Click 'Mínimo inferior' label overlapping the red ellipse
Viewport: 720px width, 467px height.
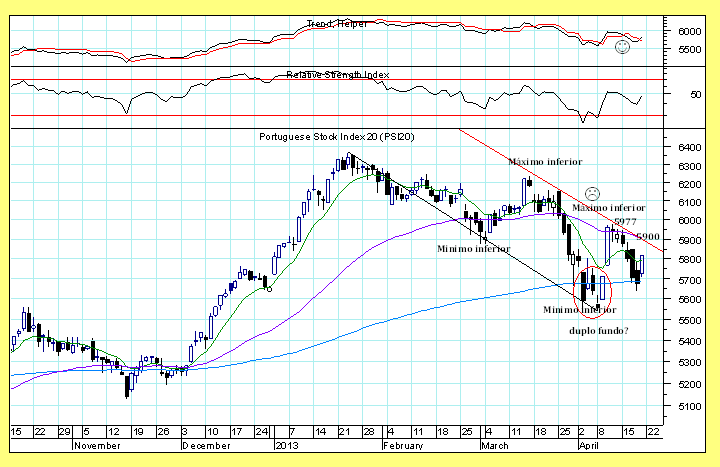[x=579, y=310]
